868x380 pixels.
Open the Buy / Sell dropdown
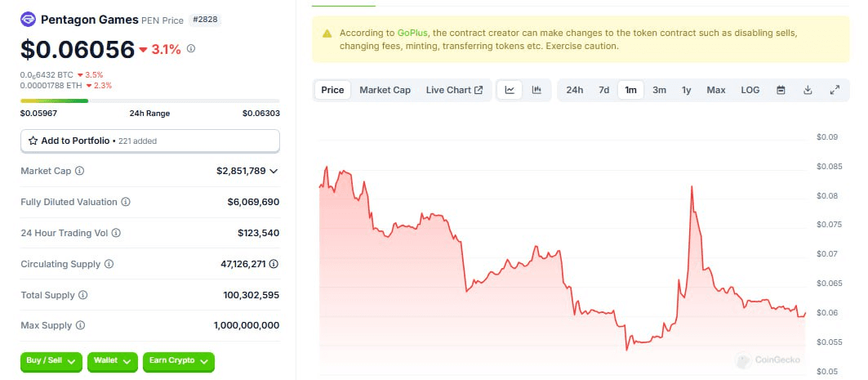[x=51, y=360]
